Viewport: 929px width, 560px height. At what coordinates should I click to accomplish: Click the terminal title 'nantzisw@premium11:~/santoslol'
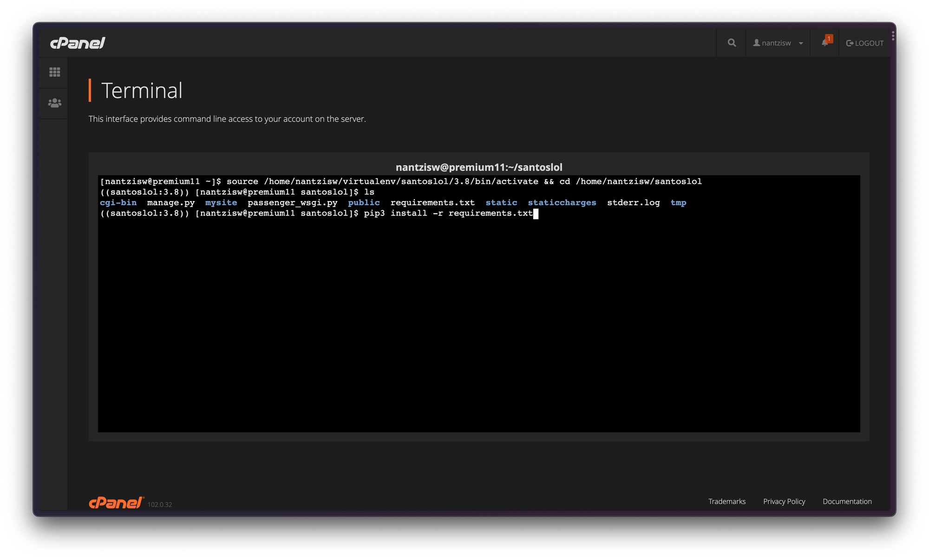click(x=479, y=167)
